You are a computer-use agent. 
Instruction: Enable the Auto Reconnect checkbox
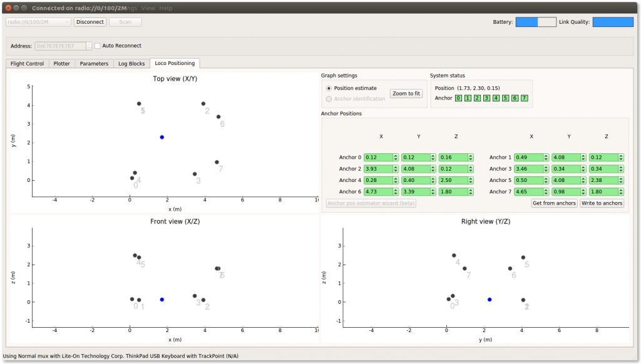tap(97, 46)
